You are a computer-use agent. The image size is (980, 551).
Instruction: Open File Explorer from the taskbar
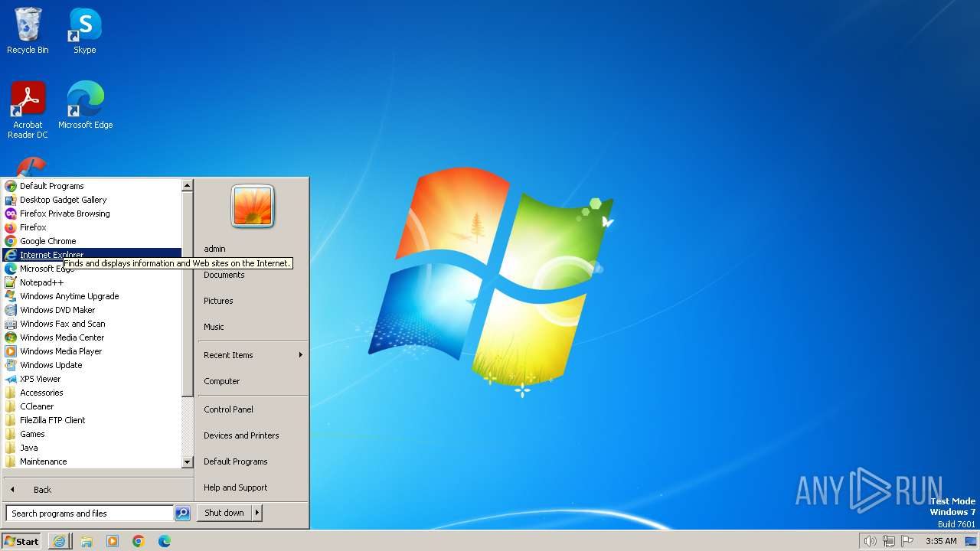tap(87, 541)
